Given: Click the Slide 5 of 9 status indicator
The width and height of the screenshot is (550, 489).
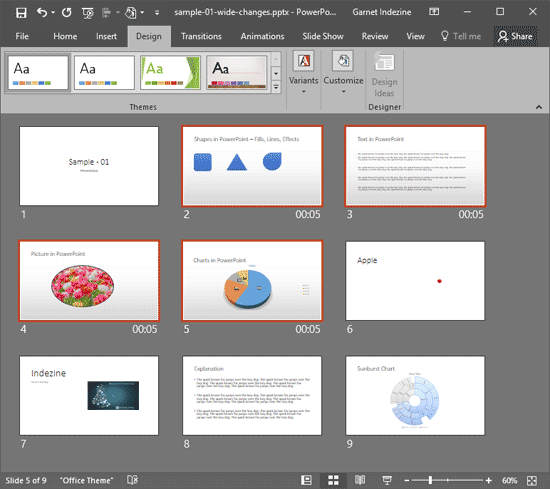Looking at the screenshot, I should 26,480.
